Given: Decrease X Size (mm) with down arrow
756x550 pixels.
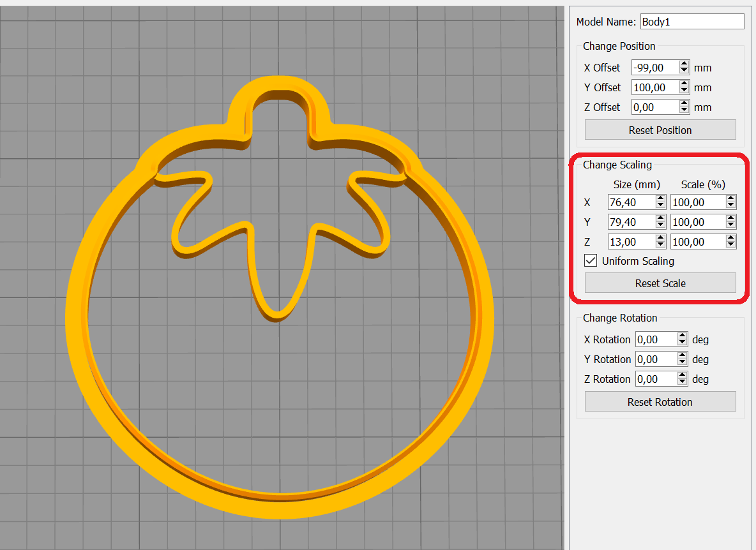Looking at the screenshot, I should [x=660, y=205].
